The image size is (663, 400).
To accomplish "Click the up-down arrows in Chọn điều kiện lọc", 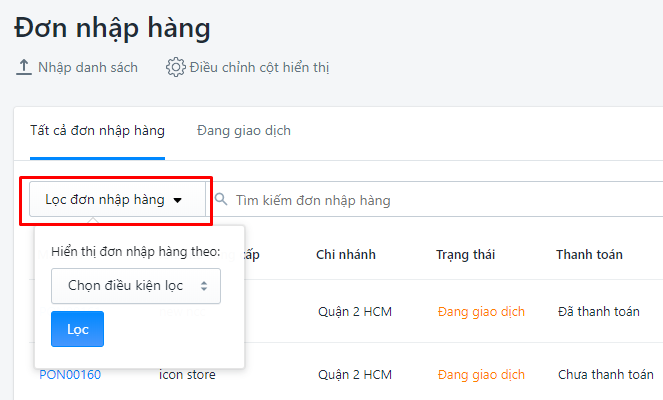I will (204, 286).
